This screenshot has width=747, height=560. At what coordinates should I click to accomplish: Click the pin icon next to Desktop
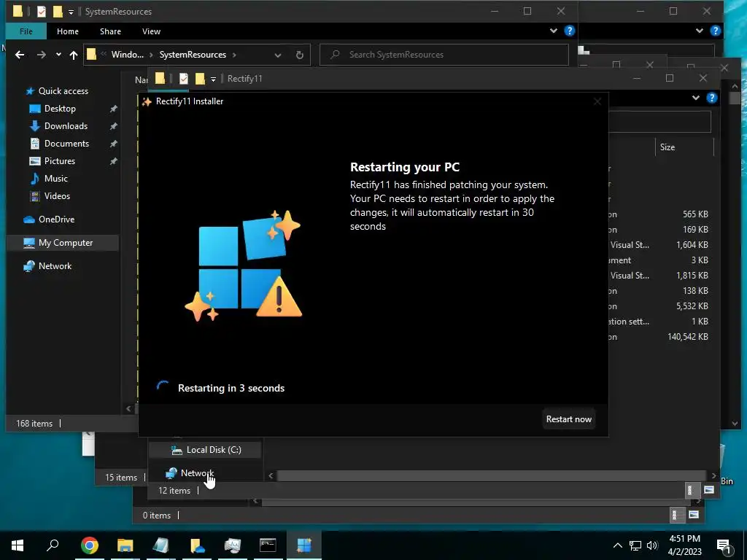click(x=113, y=109)
